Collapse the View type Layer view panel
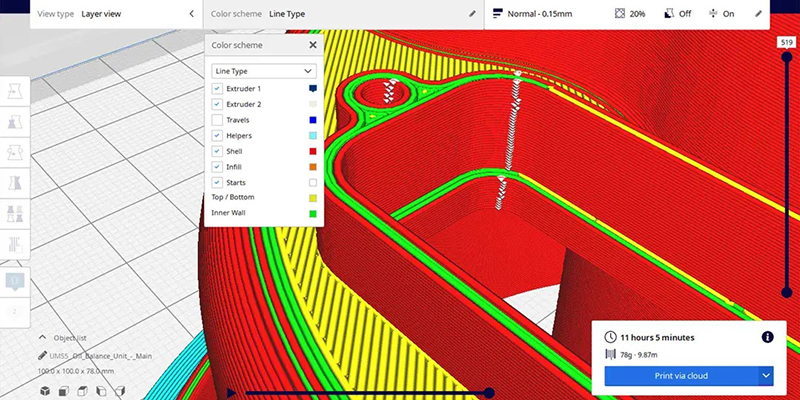 191,14
